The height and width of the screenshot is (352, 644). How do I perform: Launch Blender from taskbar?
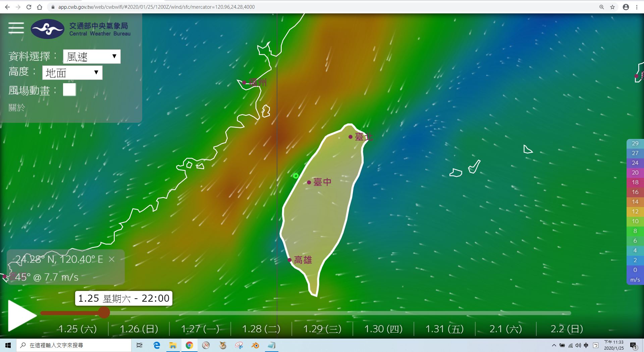(x=255, y=345)
